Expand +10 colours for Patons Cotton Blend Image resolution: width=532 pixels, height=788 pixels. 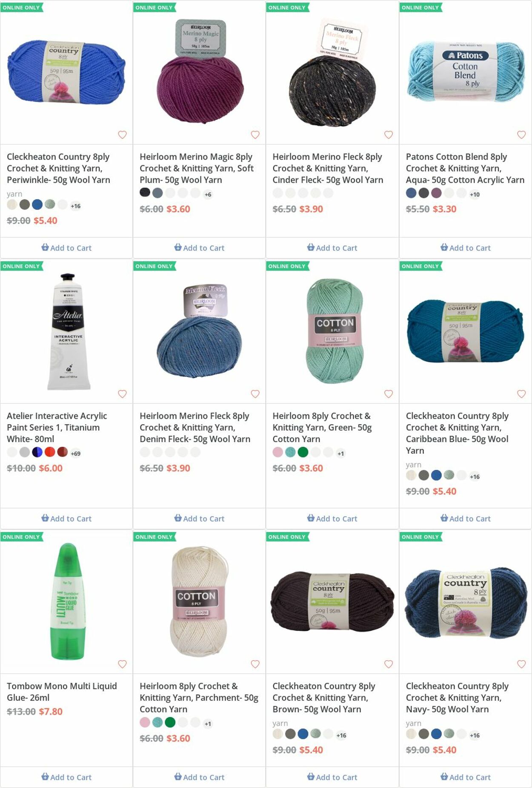(x=475, y=195)
